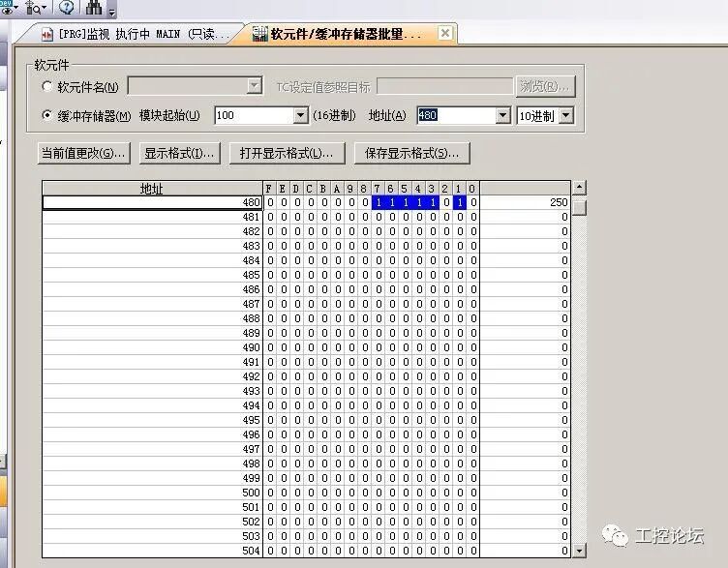Open the 10进制 radix dropdown

566,115
